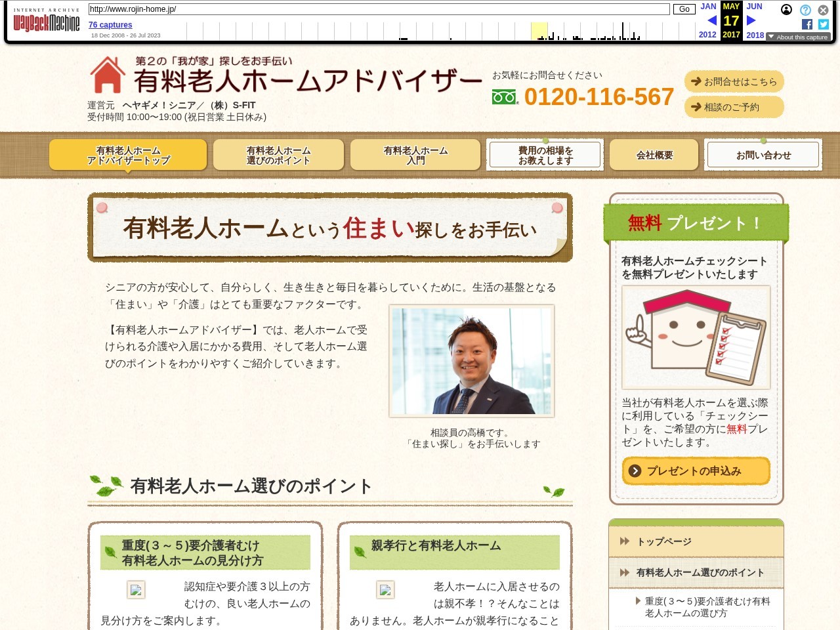Close the Wayback toolbar with X icon
Image resolution: width=840 pixels, height=630 pixels.
[823, 10]
